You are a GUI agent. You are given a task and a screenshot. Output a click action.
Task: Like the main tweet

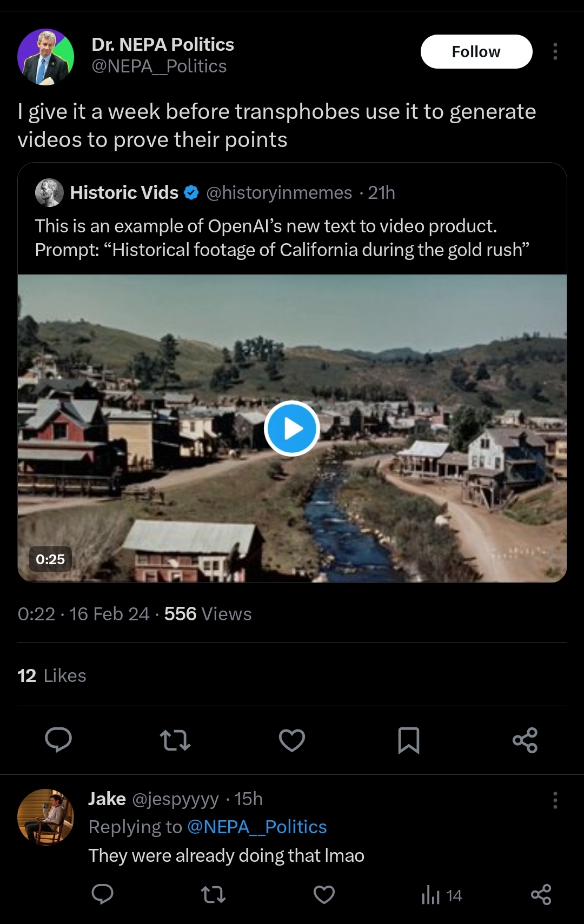click(292, 740)
